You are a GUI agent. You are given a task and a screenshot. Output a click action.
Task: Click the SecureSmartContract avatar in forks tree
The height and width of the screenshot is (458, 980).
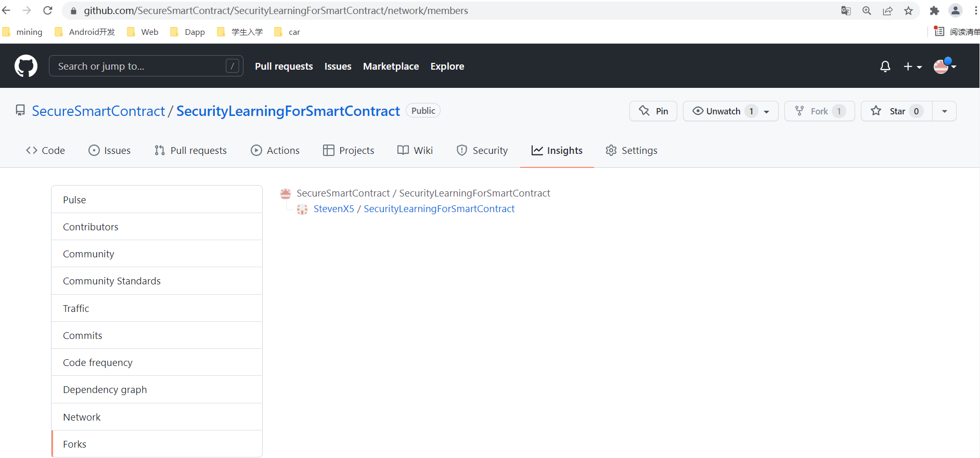coord(286,194)
